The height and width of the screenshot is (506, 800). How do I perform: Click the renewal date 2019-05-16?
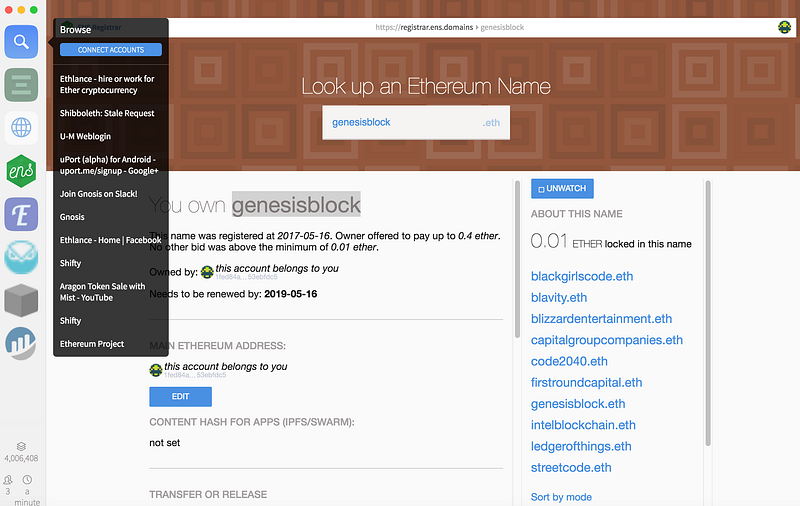click(x=290, y=294)
